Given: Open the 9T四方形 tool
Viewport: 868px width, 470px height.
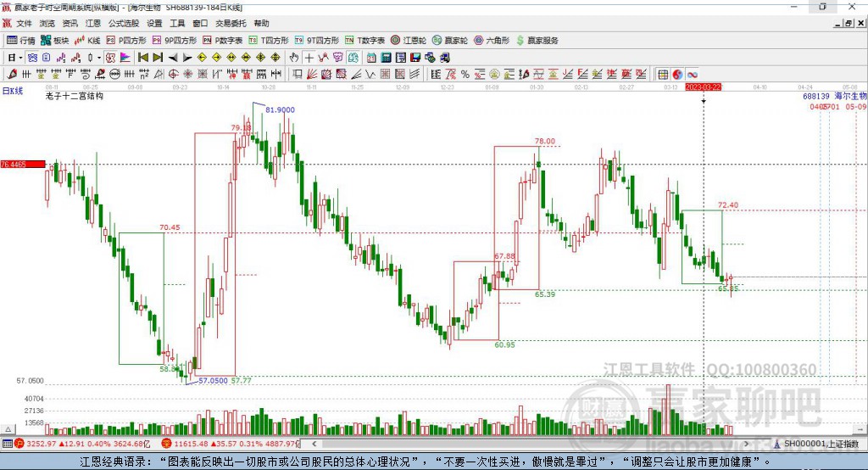Looking at the screenshot, I should tap(317, 41).
